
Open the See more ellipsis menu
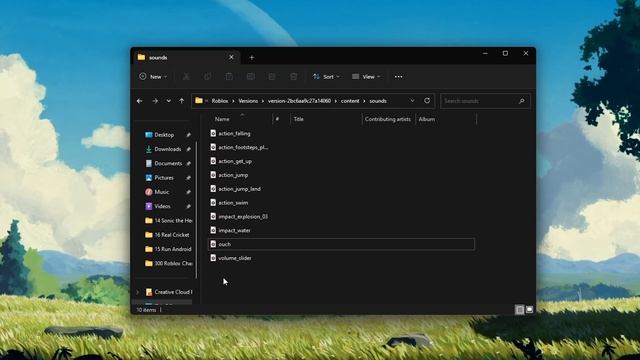[398, 77]
